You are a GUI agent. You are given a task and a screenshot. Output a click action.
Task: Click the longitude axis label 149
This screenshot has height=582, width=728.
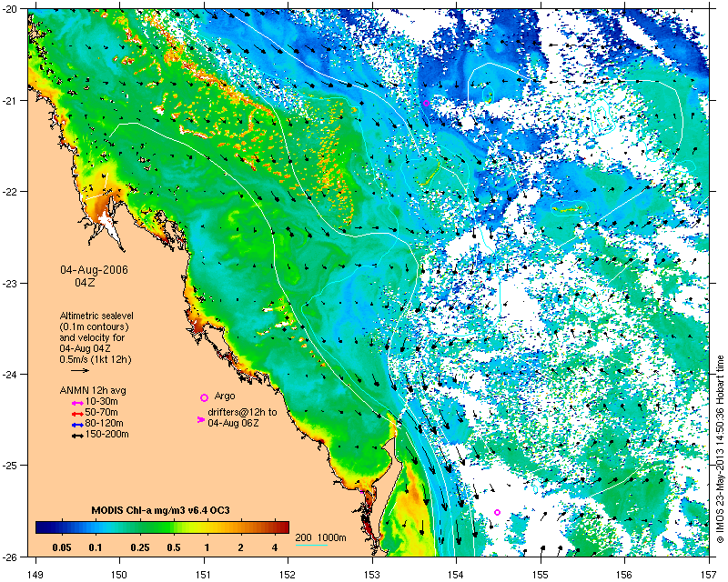(35, 575)
